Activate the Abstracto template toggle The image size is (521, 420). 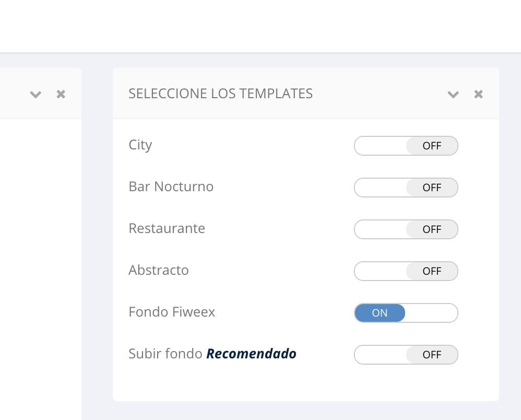[x=406, y=271]
